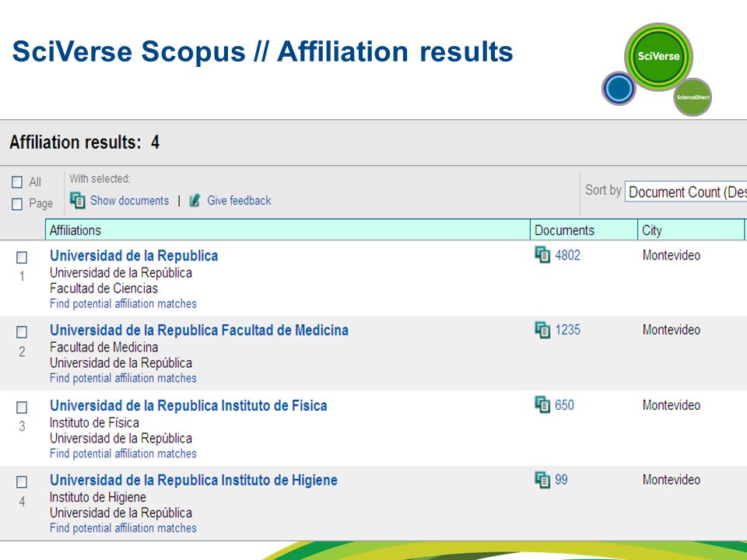This screenshot has height=560, width=747.
Task: Select checkbox for Facultad de Medicina result
Action: click(x=22, y=332)
